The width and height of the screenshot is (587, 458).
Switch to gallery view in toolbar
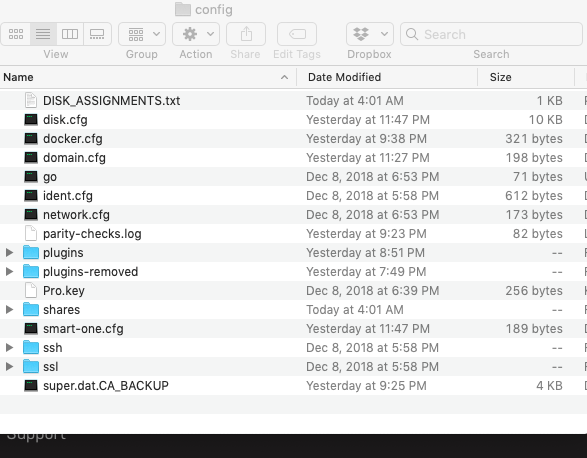[x=97, y=34]
